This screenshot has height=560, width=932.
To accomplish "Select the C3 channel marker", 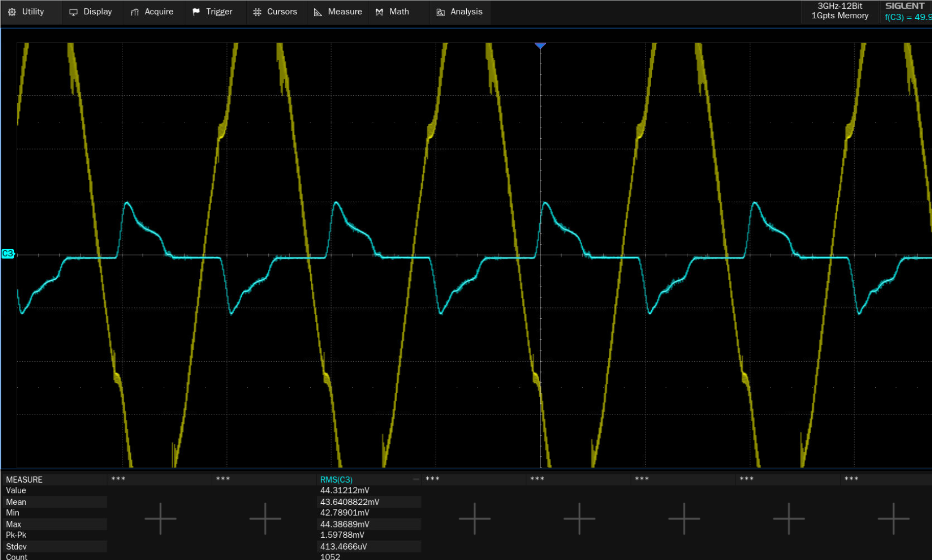I will pyautogui.click(x=8, y=254).
